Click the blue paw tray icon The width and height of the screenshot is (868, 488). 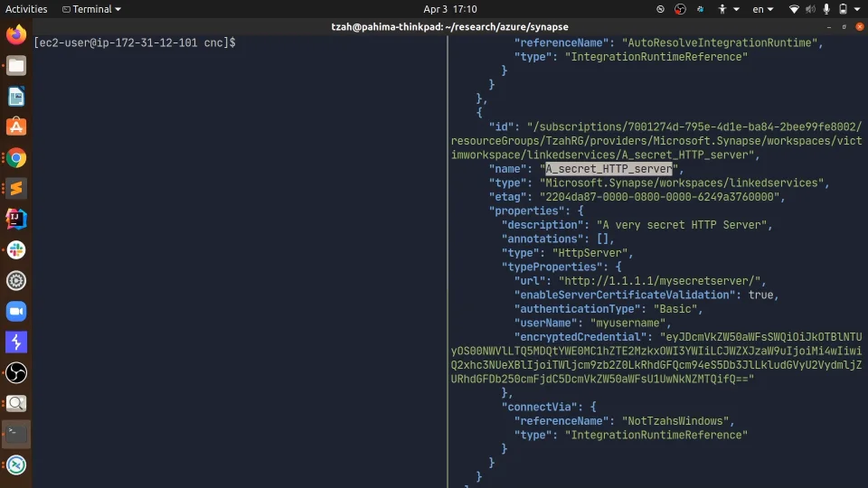pyautogui.click(x=700, y=9)
